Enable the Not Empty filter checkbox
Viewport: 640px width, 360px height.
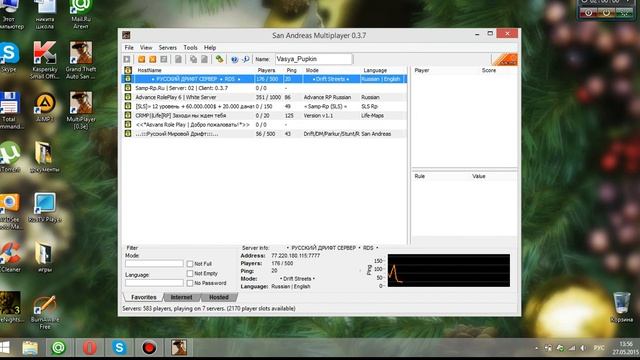coord(190,273)
